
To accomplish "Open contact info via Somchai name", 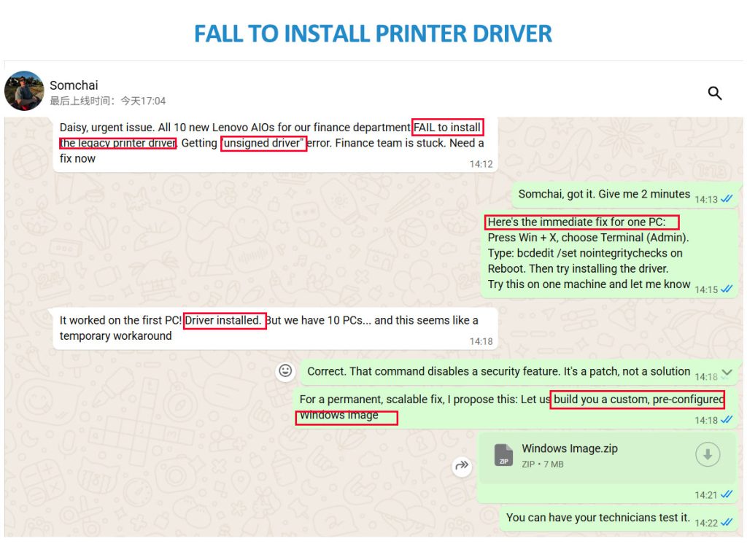I will point(74,85).
